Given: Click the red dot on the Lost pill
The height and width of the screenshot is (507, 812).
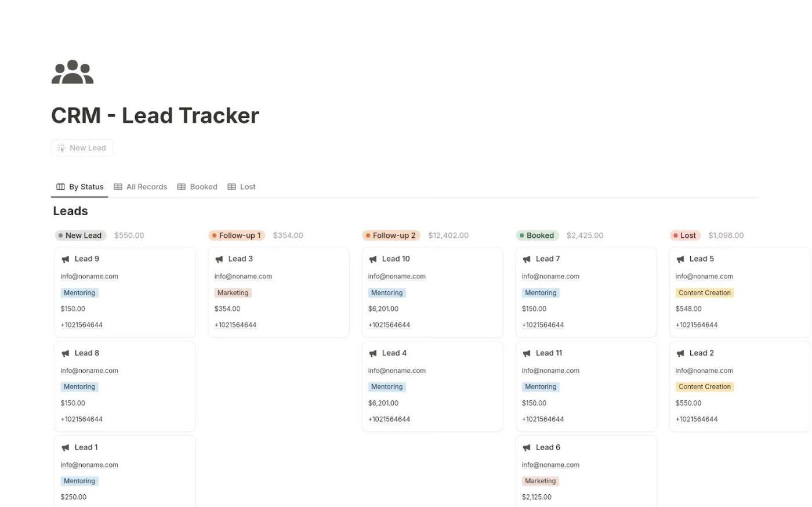Looking at the screenshot, I should tap(677, 236).
